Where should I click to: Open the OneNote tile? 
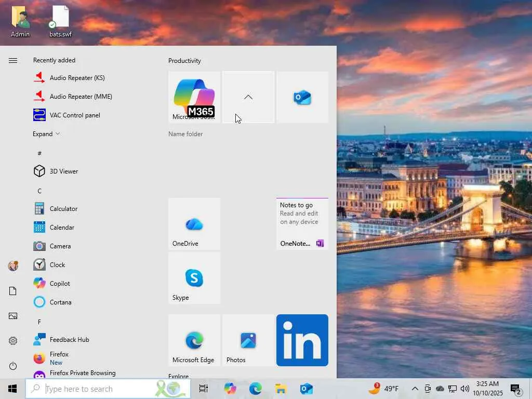pos(302,224)
